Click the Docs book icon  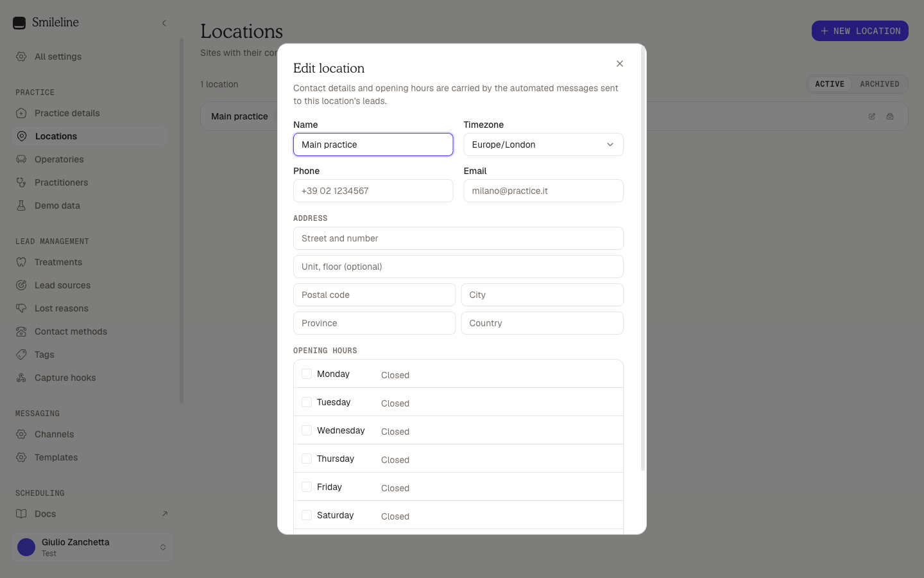pos(21,514)
